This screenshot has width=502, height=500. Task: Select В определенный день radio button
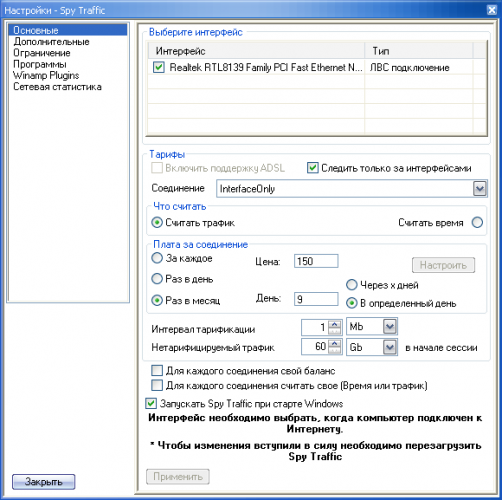(x=351, y=303)
